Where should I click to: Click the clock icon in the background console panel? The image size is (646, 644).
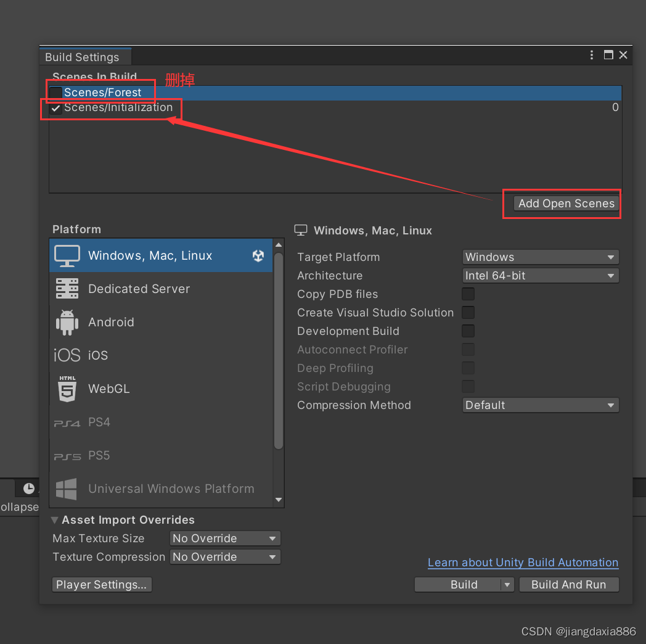click(29, 489)
